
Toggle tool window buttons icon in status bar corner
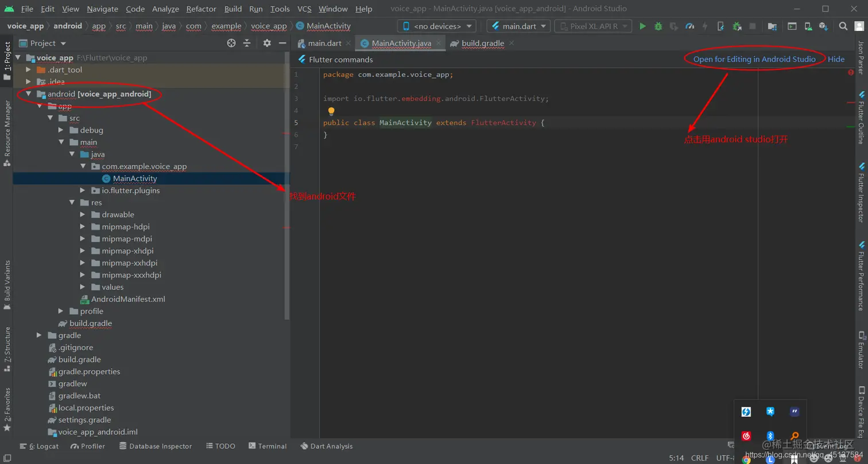click(7, 458)
